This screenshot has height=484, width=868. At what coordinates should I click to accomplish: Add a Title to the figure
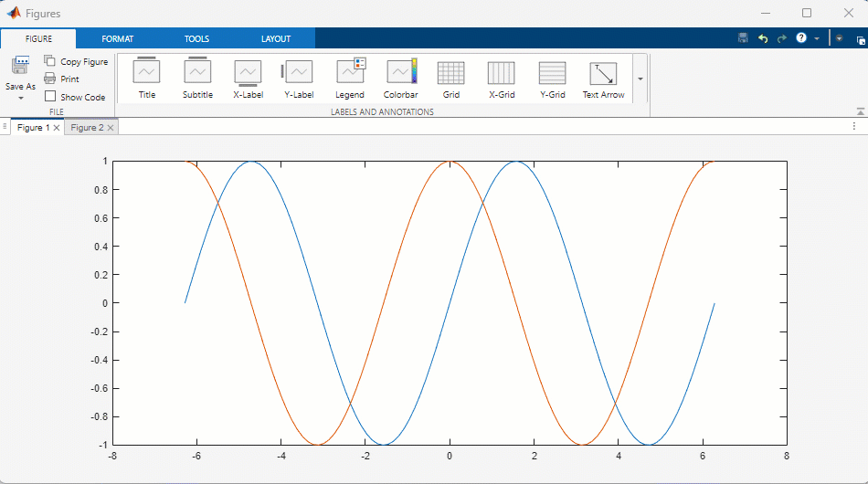point(146,78)
